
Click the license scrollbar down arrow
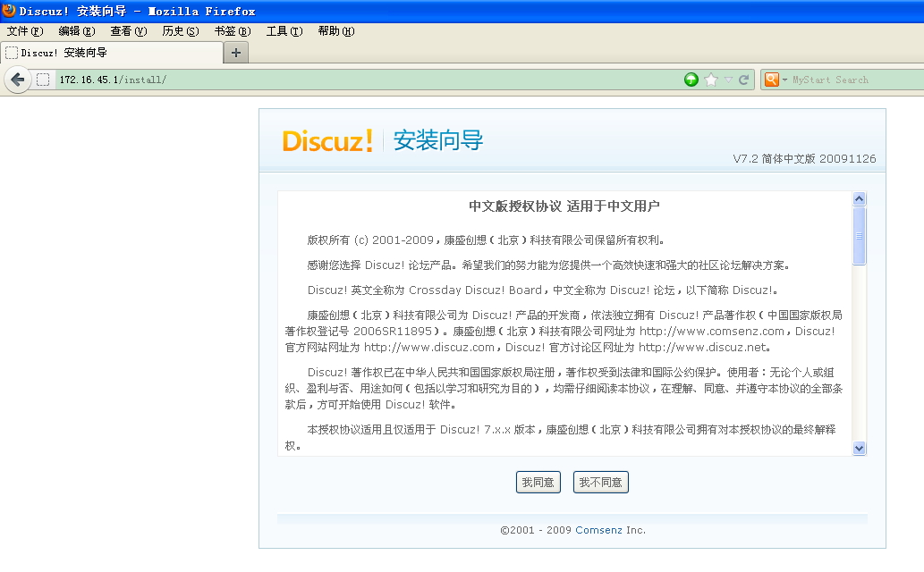860,449
